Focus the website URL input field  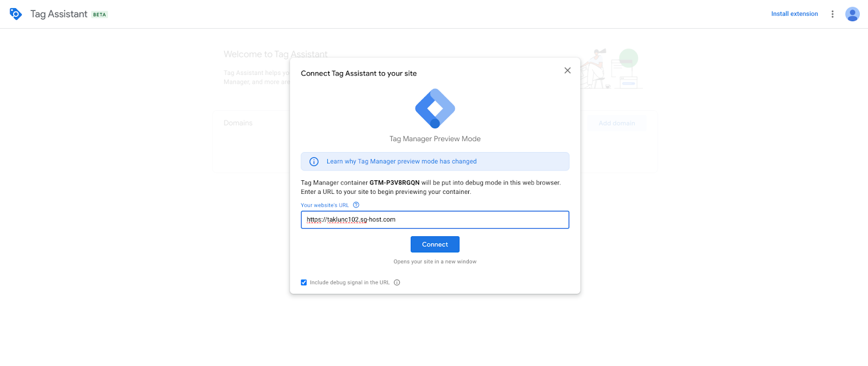[435, 220]
